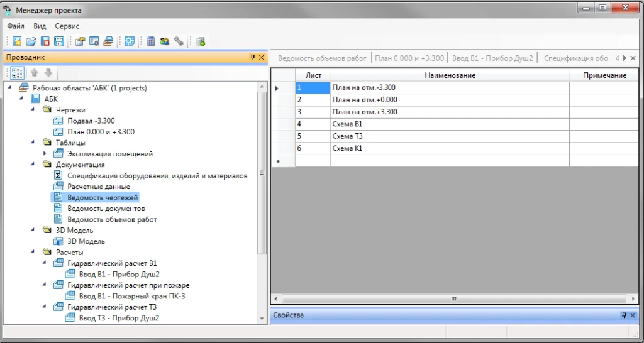Open the Сервис menu
The width and height of the screenshot is (644, 343).
[x=67, y=26]
